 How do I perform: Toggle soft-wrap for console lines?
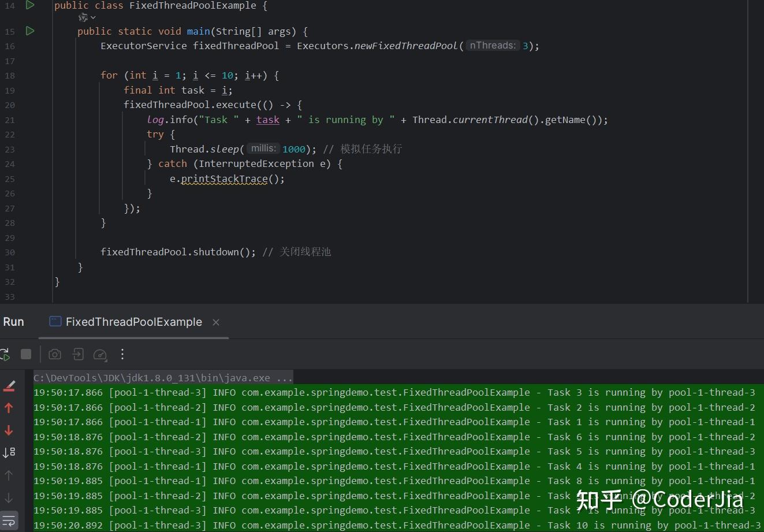[x=9, y=519]
